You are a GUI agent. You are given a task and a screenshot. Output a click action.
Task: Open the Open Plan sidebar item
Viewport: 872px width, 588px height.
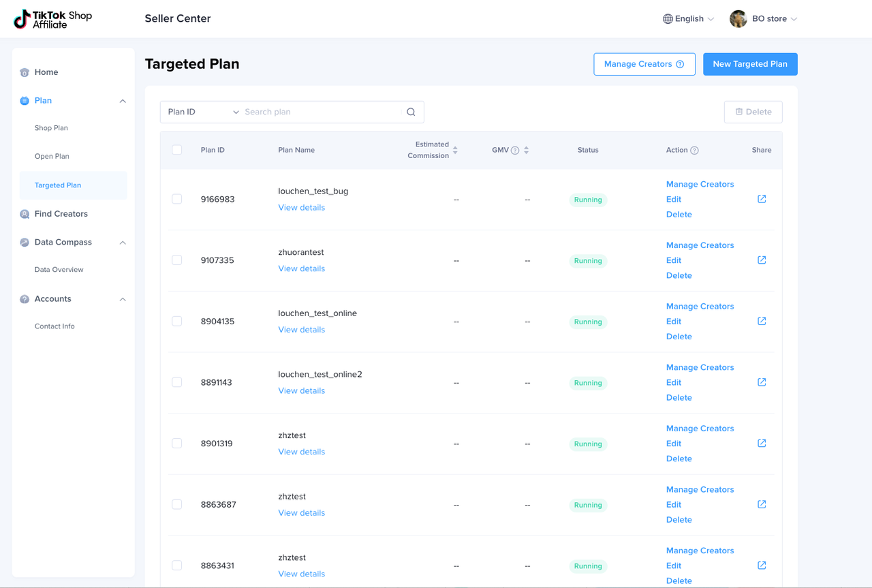52,156
